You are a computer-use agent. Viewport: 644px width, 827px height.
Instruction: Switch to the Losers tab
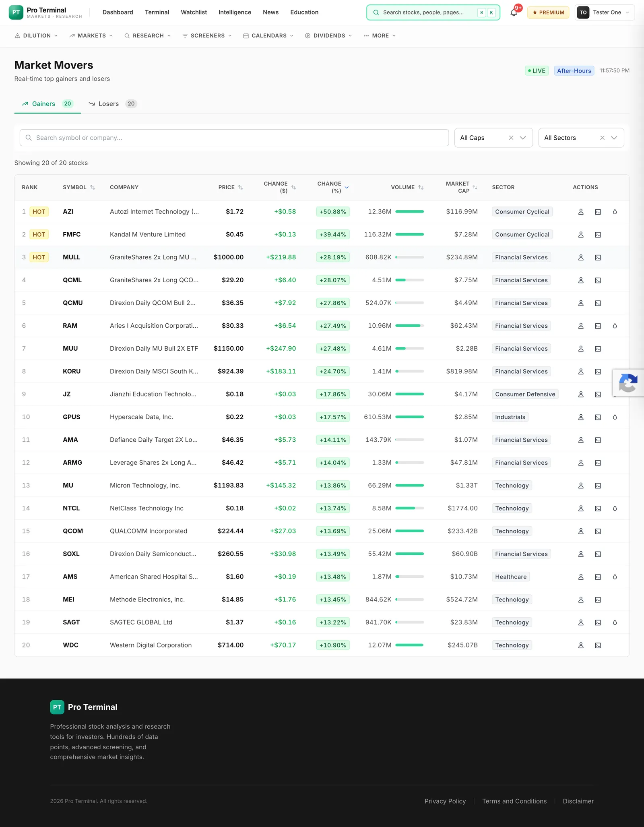113,104
